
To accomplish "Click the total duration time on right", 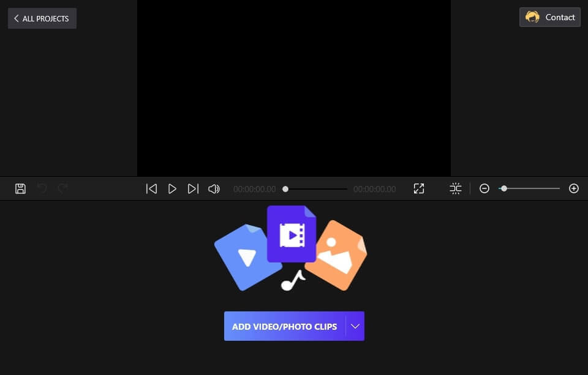I will click(375, 189).
